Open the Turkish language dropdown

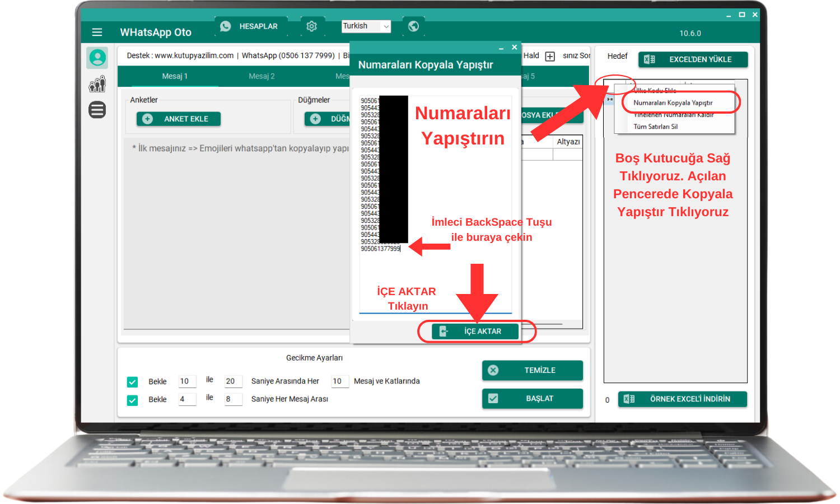click(366, 26)
